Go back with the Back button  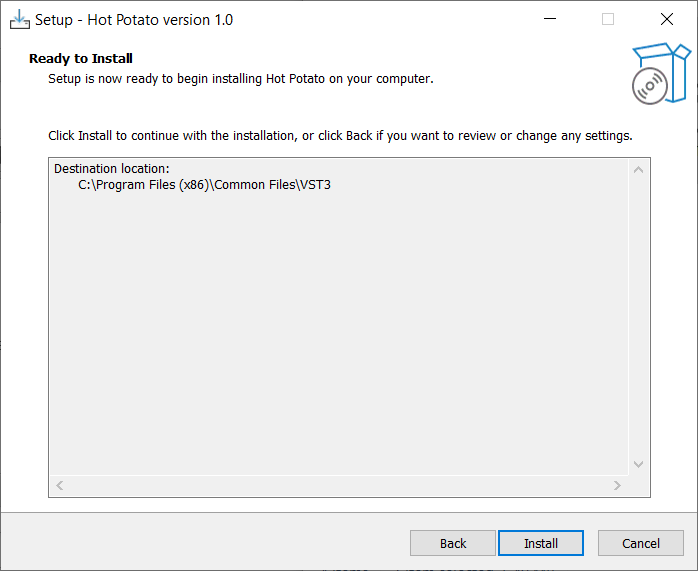coord(453,543)
